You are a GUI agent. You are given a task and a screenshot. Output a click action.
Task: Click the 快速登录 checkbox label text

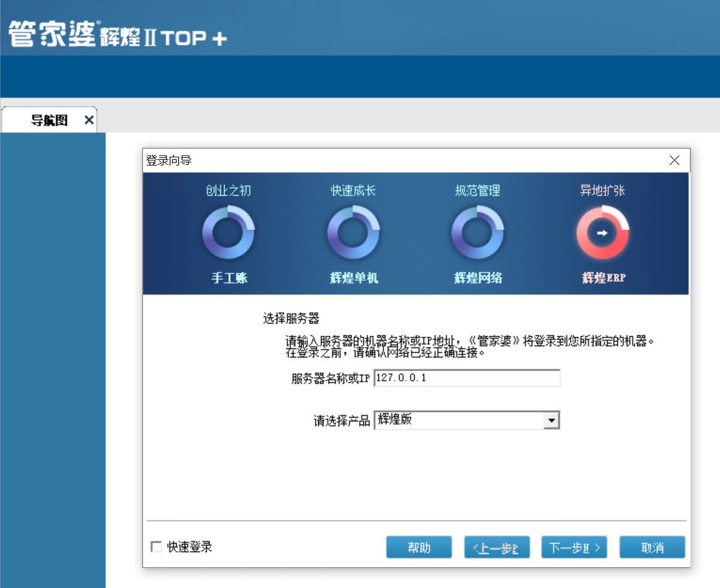click(x=189, y=547)
